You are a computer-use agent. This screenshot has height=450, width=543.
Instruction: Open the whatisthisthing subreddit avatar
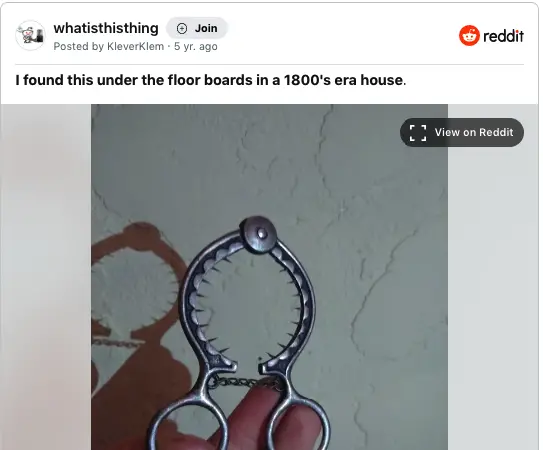click(x=30, y=36)
